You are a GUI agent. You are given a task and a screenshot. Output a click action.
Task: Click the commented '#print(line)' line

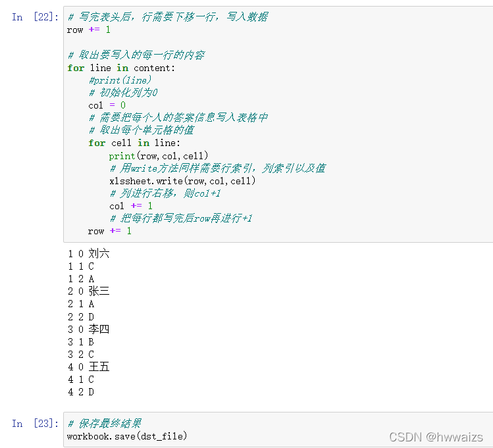(x=120, y=80)
